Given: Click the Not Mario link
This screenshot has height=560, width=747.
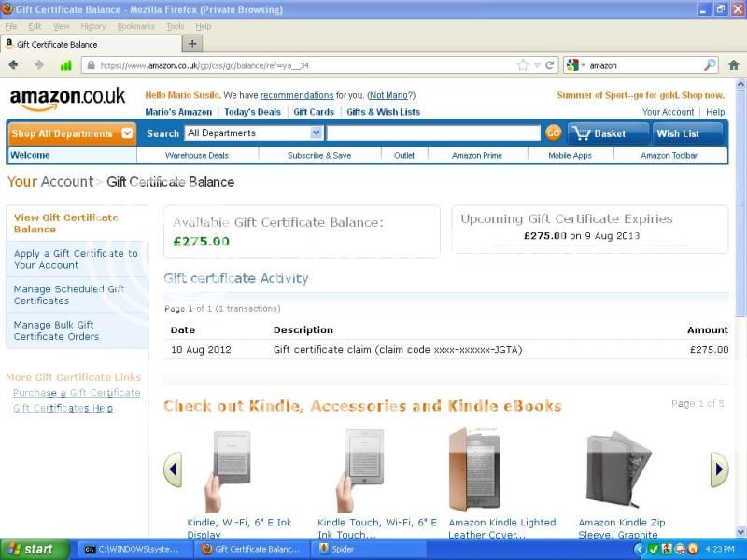Looking at the screenshot, I should tap(388, 95).
